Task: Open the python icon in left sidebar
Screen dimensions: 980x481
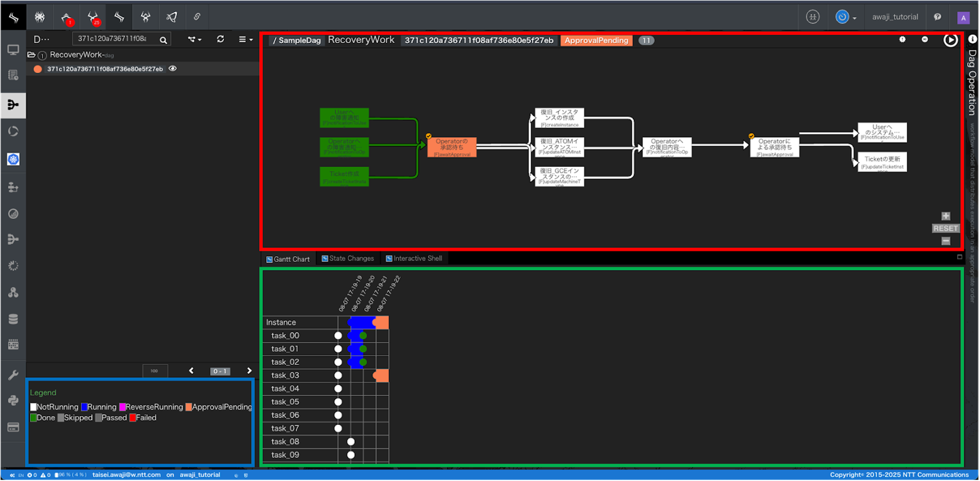Action: [x=13, y=400]
